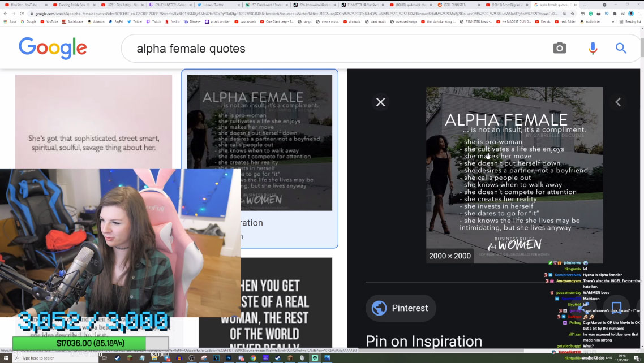Activate voice search microphone icon

(593, 49)
